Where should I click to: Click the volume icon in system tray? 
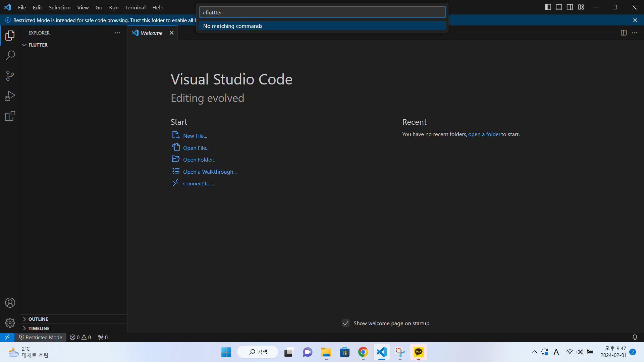pyautogui.click(x=580, y=352)
